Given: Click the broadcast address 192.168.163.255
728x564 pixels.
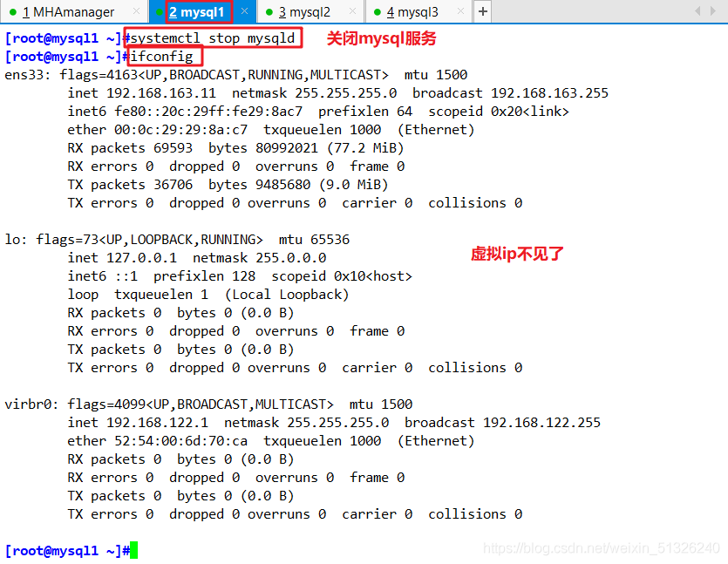Looking at the screenshot, I should click(x=549, y=93).
